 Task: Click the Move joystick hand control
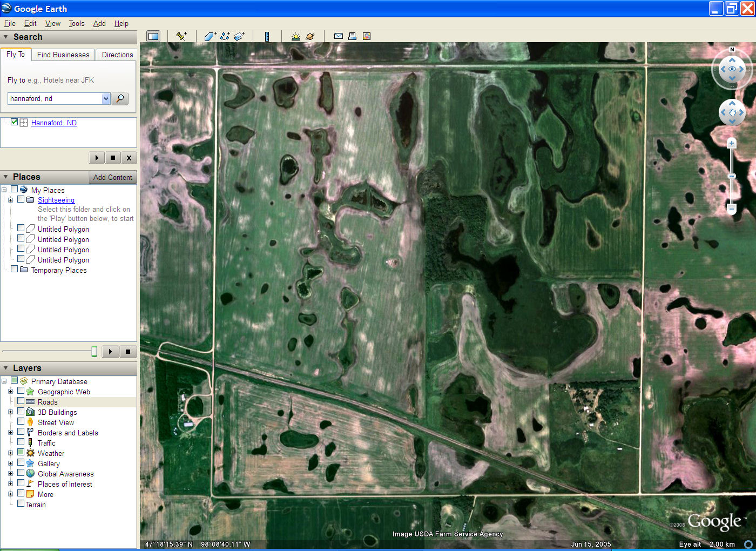coord(732,112)
